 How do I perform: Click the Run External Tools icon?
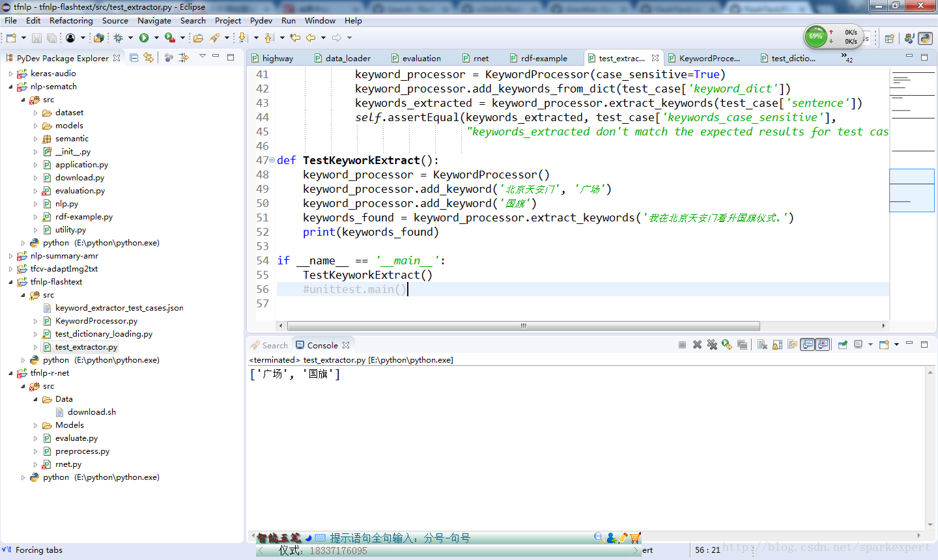tap(170, 38)
